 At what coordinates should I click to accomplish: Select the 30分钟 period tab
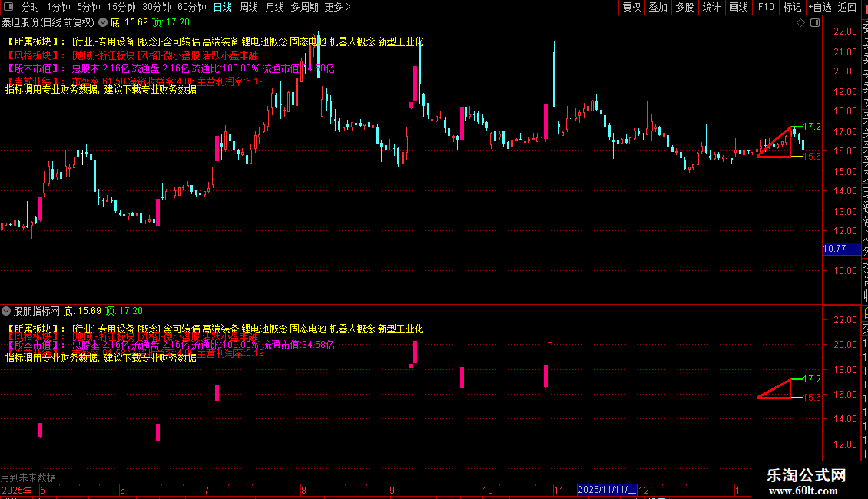(x=157, y=7)
